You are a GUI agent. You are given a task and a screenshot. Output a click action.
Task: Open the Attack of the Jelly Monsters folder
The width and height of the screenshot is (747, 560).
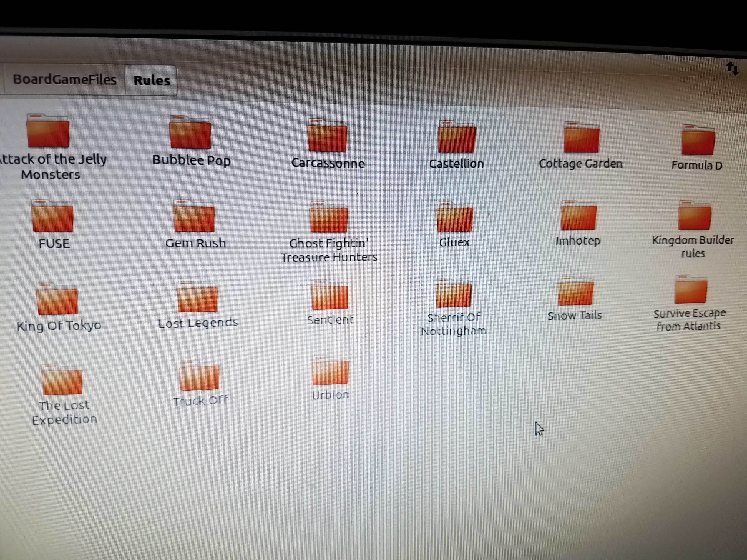click(x=48, y=131)
